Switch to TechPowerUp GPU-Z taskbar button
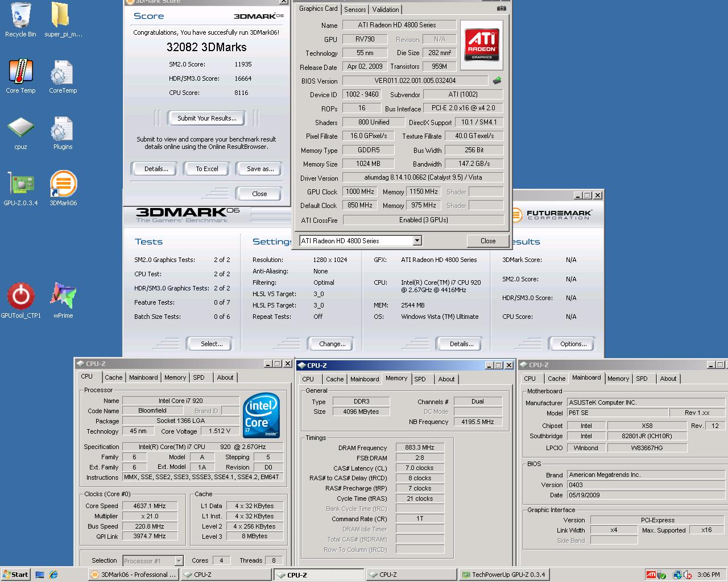Viewport: 728px width, 582px height. point(503,575)
